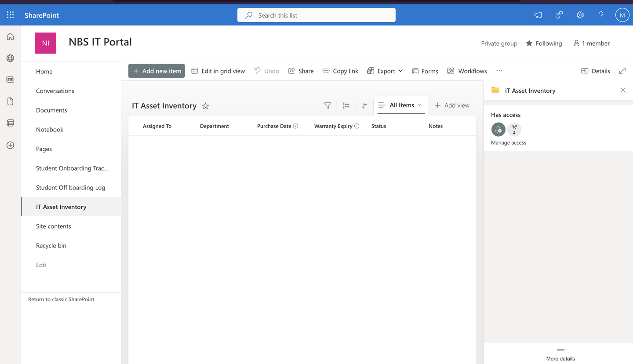Favorite the IT Asset Inventory list star
Screen dimensions: 633x364
[205, 106]
